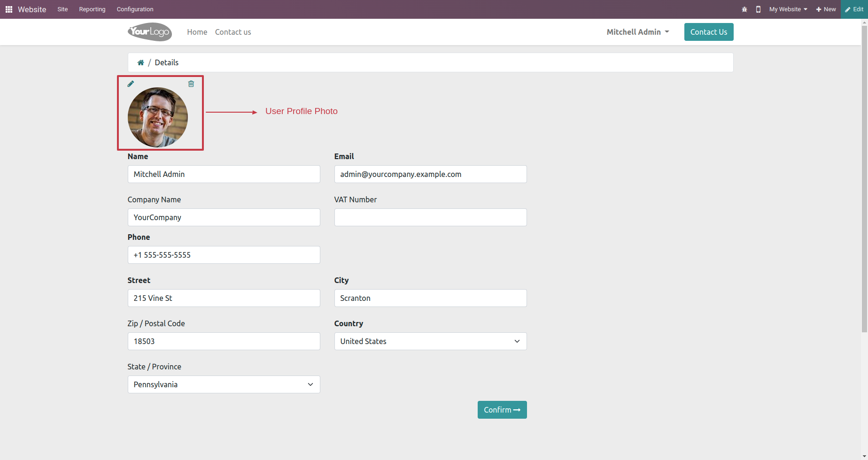Viewport: 868px width, 460px height.
Task: Open the Site menu
Action: tap(62, 9)
